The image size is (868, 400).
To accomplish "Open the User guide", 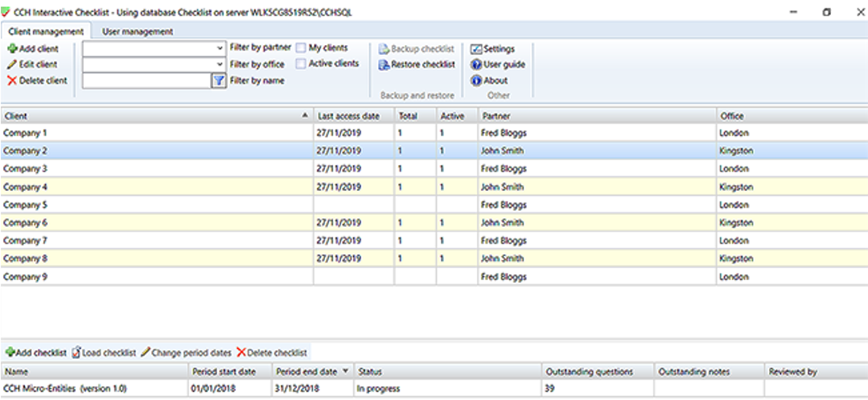I will [497, 64].
